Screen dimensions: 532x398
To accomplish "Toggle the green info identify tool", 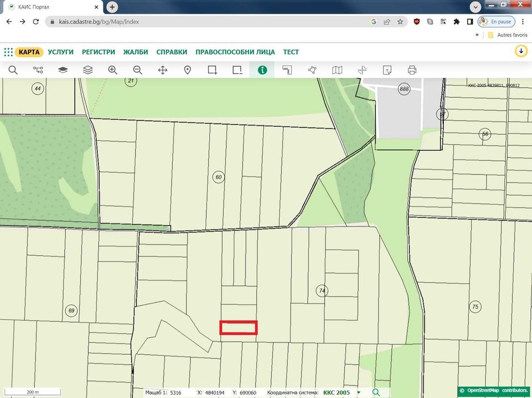I will pos(262,71).
